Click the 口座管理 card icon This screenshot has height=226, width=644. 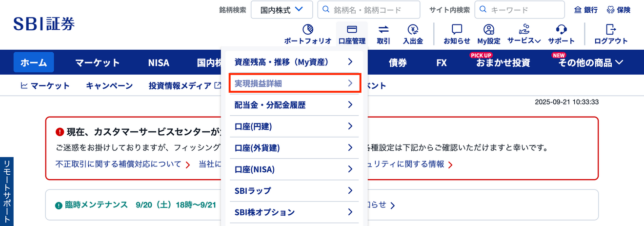coord(352,29)
